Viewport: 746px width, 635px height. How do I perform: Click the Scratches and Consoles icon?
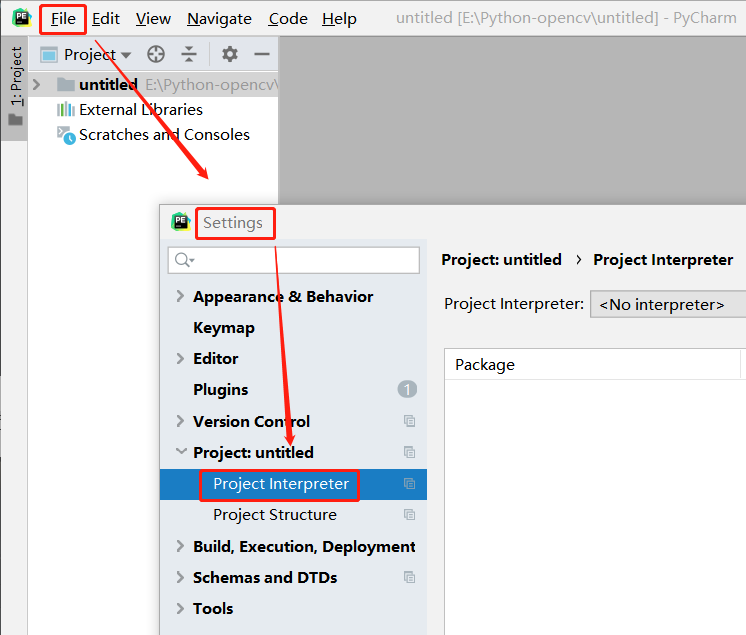click(x=66, y=135)
